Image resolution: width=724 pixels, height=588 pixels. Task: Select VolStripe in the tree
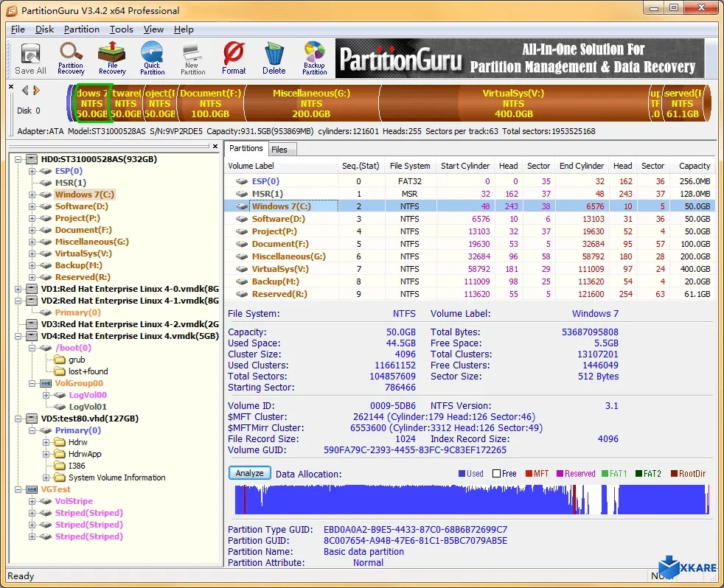[x=74, y=501]
